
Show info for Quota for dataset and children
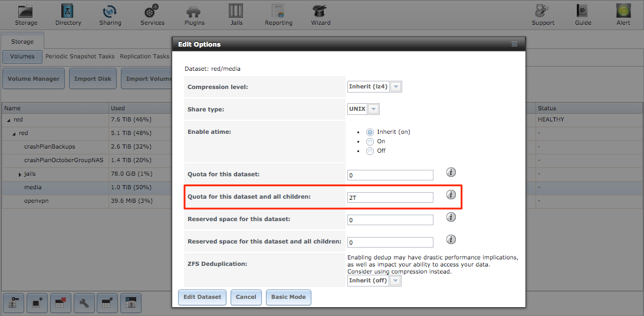(x=451, y=195)
